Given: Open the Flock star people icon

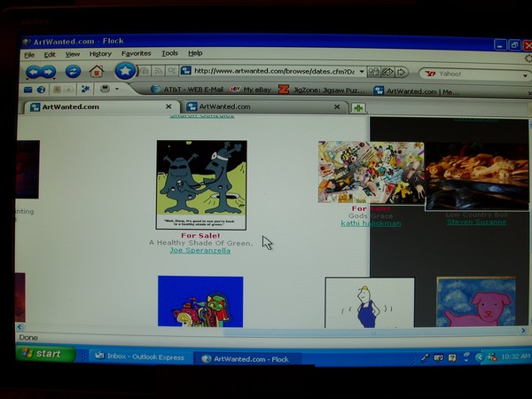Looking at the screenshot, I should tap(85, 90).
